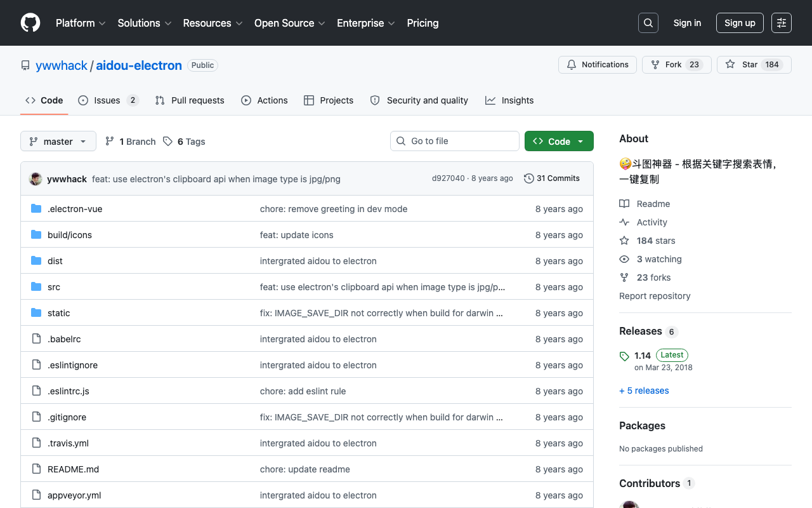Screen dimensions: 812x508
Task: Click the eye icon beside 3 watching
Action: 624,259
